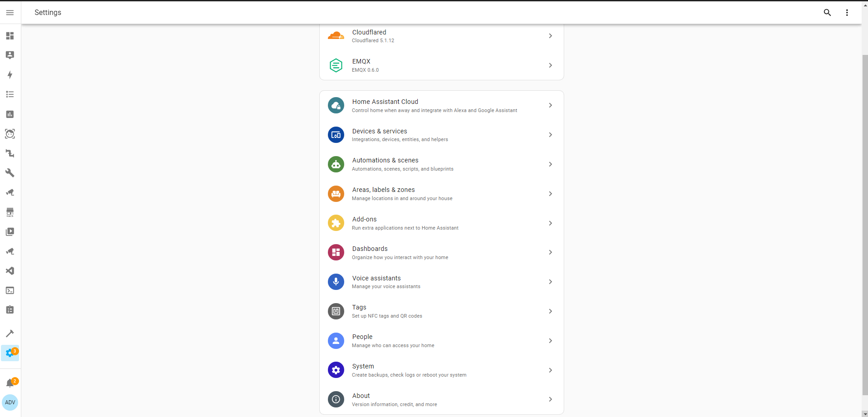Viewport: 868px width, 417px height.
Task: Open the HACS store sidebar icon
Action: coord(10,212)
